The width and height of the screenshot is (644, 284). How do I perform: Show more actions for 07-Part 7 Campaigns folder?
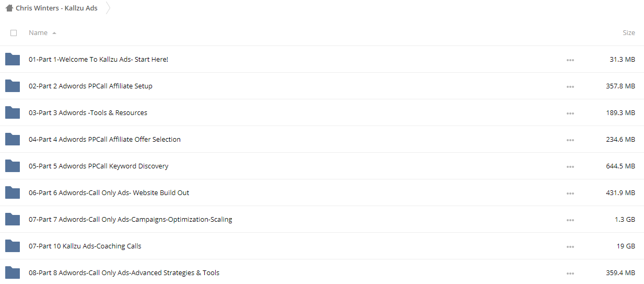(x=570, y=220)
